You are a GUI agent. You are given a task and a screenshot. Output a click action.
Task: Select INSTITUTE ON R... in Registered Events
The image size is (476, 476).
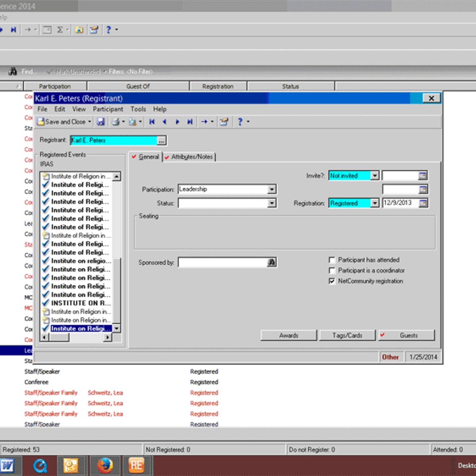(x=81, y=303)
